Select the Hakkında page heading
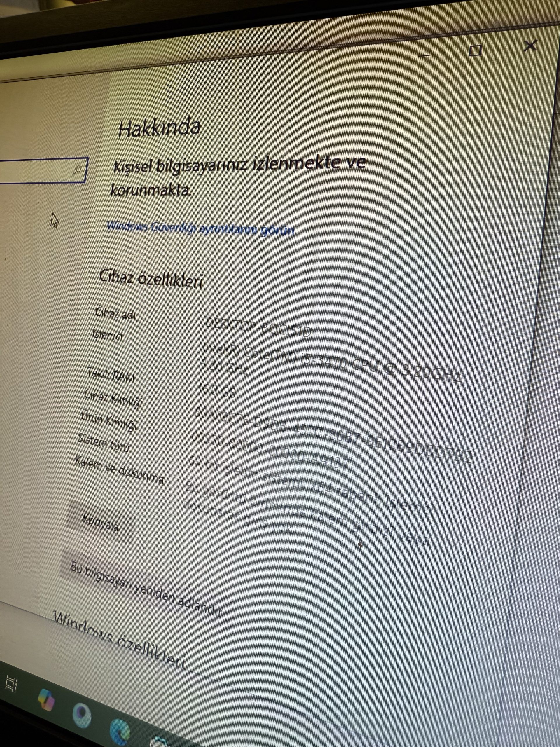Screen dimensions: 560x747 (x=159, y=128)
